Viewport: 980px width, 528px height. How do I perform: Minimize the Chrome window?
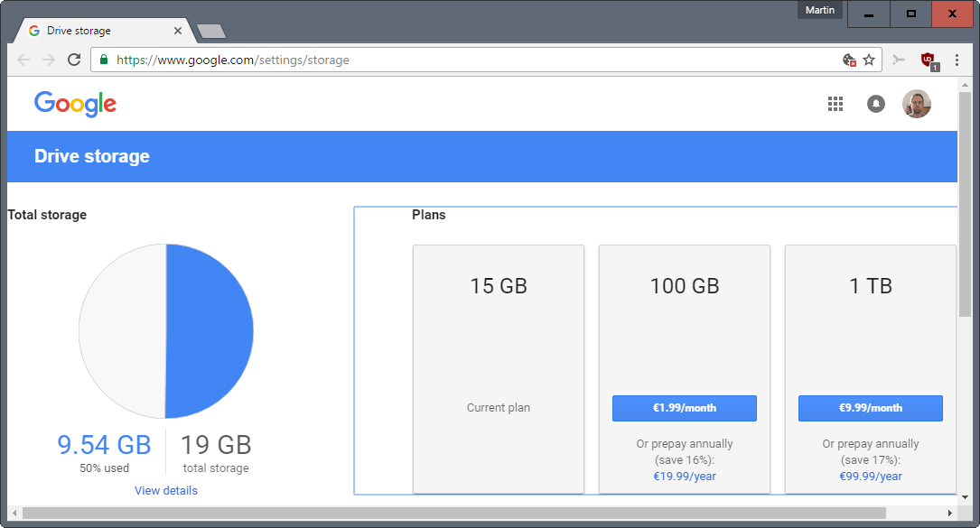point(868,14)
